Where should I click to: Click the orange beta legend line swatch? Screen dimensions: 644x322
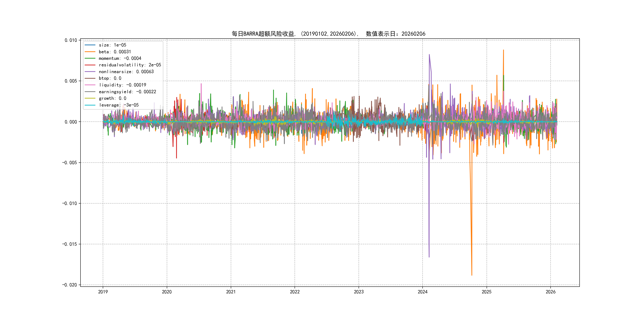tap(90, 52)
